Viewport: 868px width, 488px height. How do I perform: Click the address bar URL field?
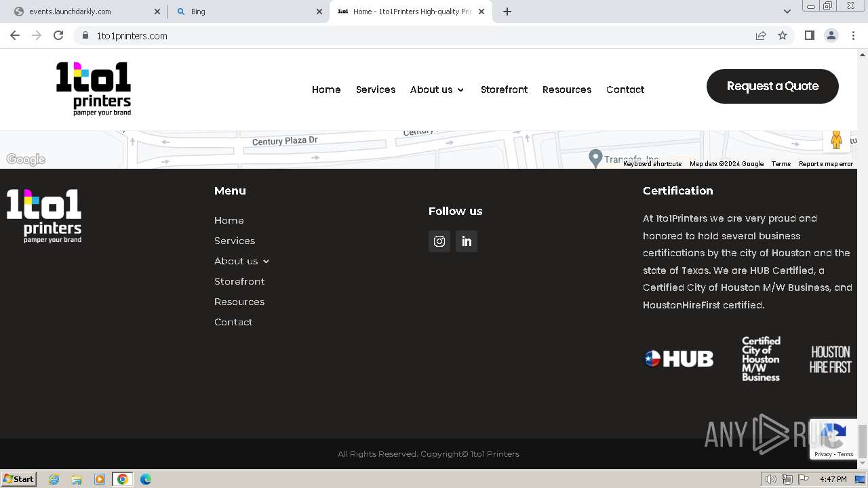(420, 35)
